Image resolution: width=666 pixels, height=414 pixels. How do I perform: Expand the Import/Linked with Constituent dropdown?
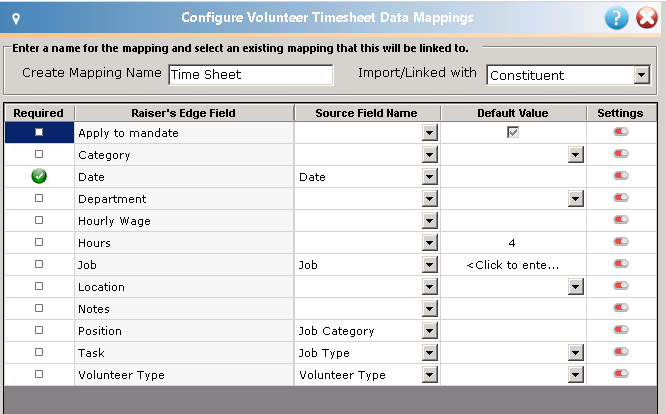(x=641, y=75)
